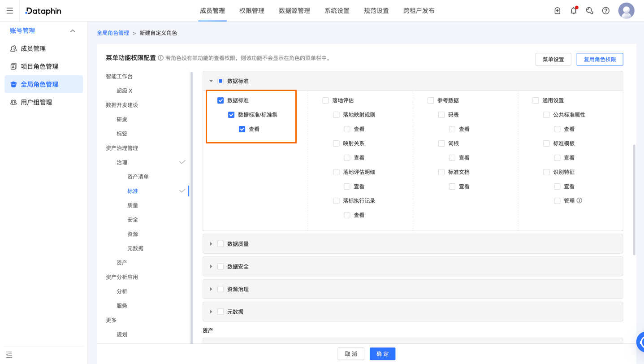Image resolution: width=644 pixels, height=364 pixels.
Task: Switch to the 权限管理 tab
Action: 252,11
